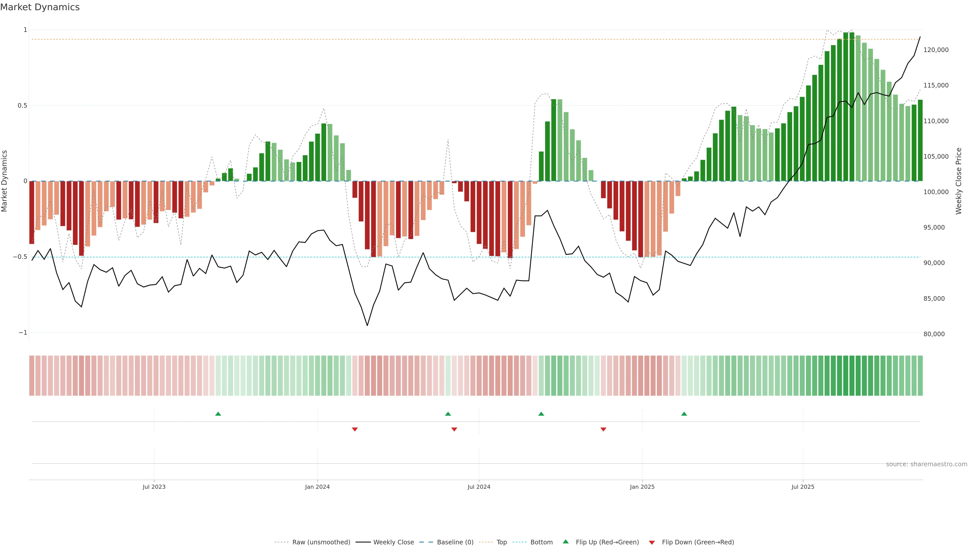Click the Flip Down marker before Jan 2025
The height and width of the screenshot is (551, 980).
[603, 429]
